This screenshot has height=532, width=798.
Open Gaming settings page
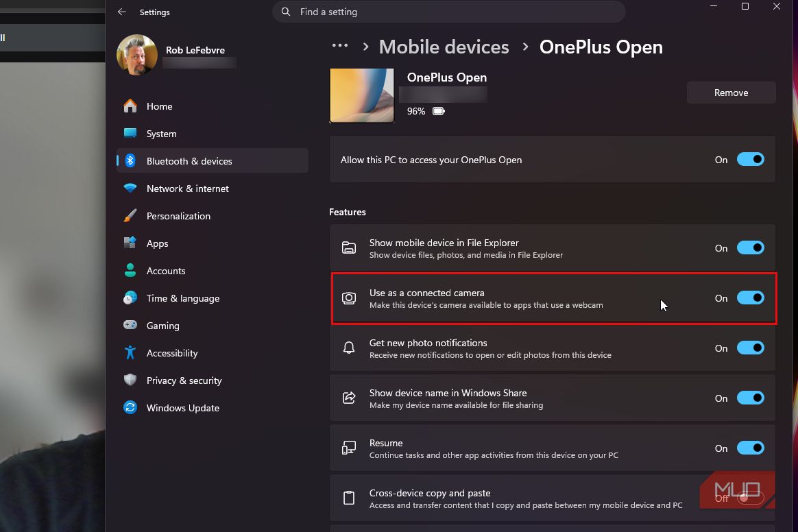click(x=213, y=326)
